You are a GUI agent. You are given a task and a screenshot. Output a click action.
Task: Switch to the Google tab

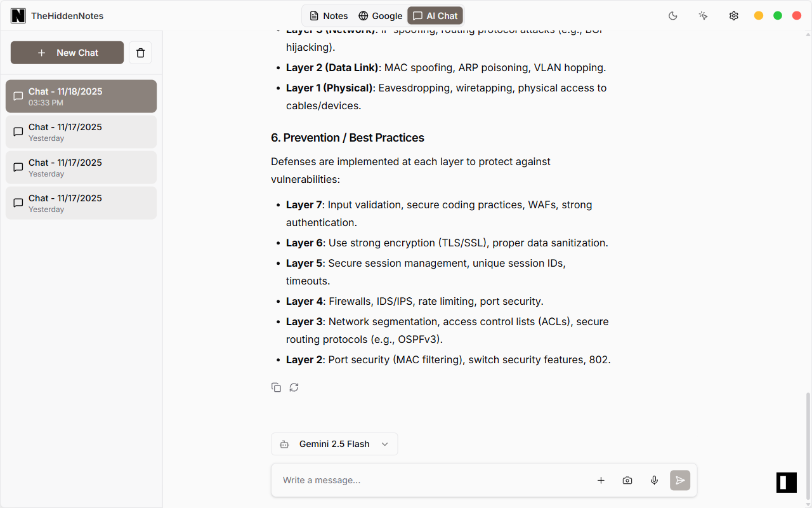coord(381,15)
